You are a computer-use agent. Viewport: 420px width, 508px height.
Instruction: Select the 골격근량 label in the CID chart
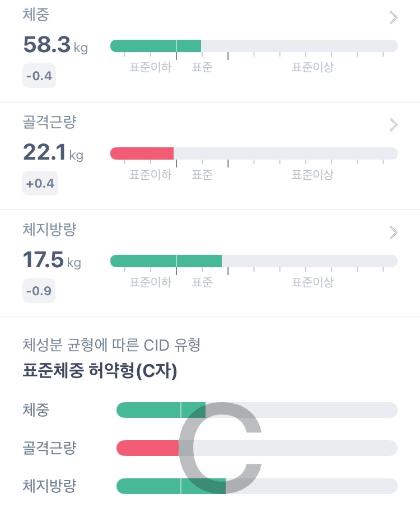(49, 448)
